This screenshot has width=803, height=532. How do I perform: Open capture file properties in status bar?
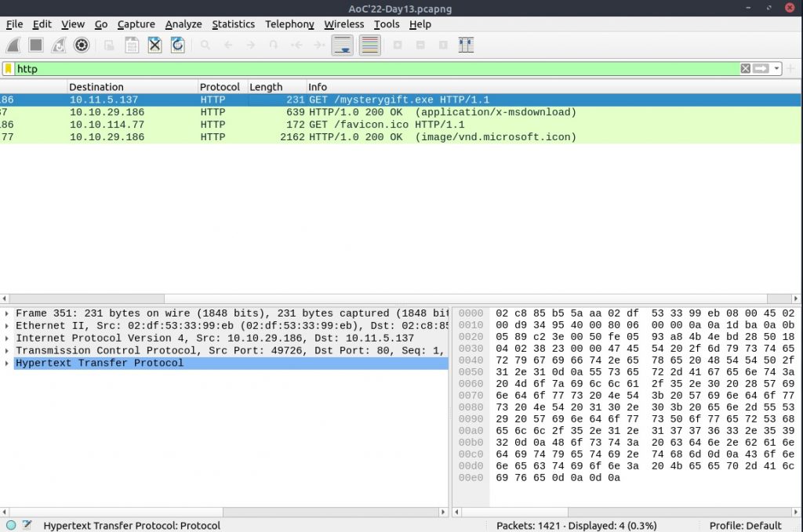[27, 525]
